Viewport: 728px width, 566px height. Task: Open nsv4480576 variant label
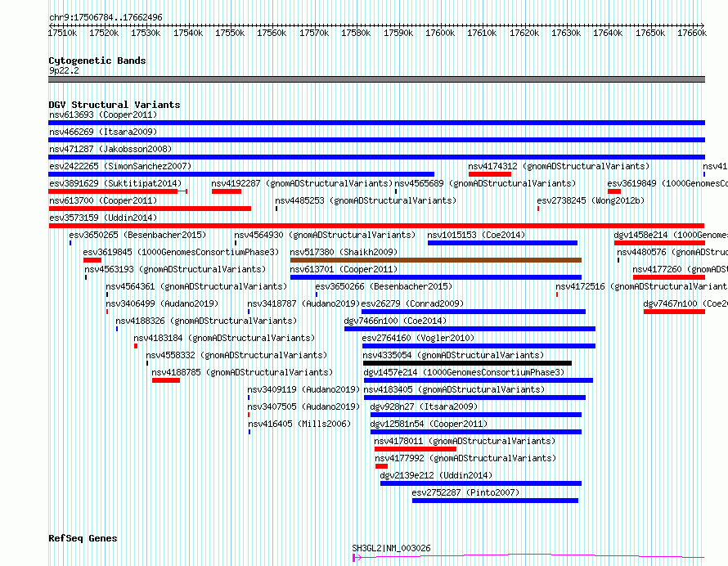tap(672, 252)
